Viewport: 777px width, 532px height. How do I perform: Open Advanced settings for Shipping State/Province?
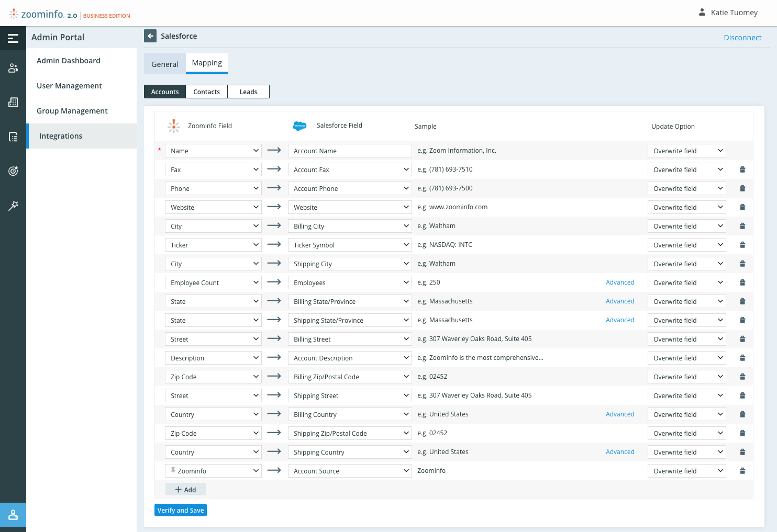(x=620, y=320)
